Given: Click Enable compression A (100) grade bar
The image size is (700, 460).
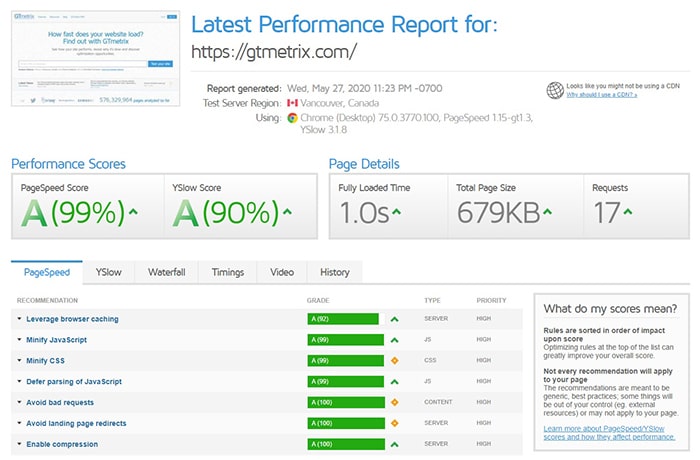Looking at the screenshot, I should [346, 444].
